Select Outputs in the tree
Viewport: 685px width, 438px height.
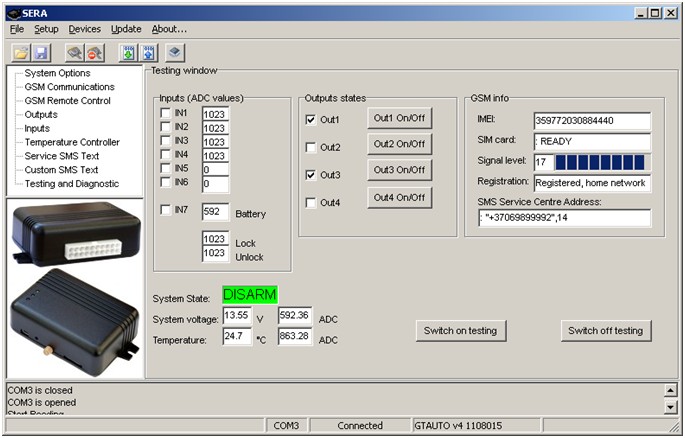(x=41, y=114)
